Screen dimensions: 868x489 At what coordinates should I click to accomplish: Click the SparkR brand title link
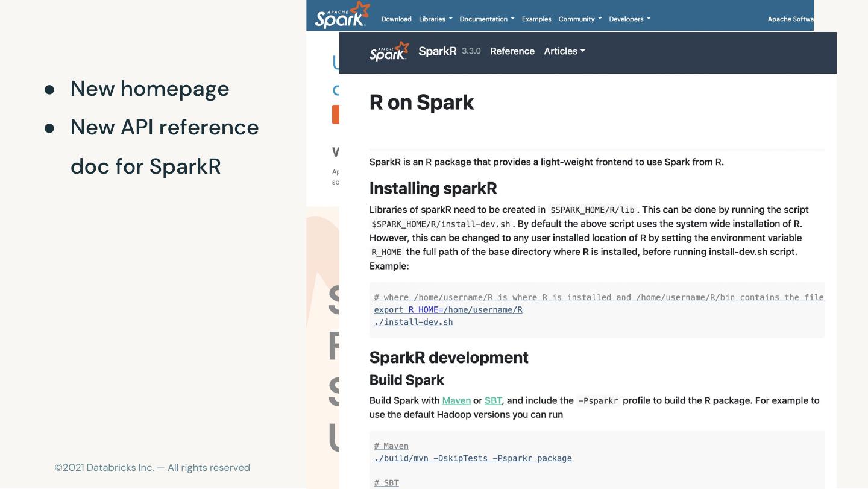point(438,51)
